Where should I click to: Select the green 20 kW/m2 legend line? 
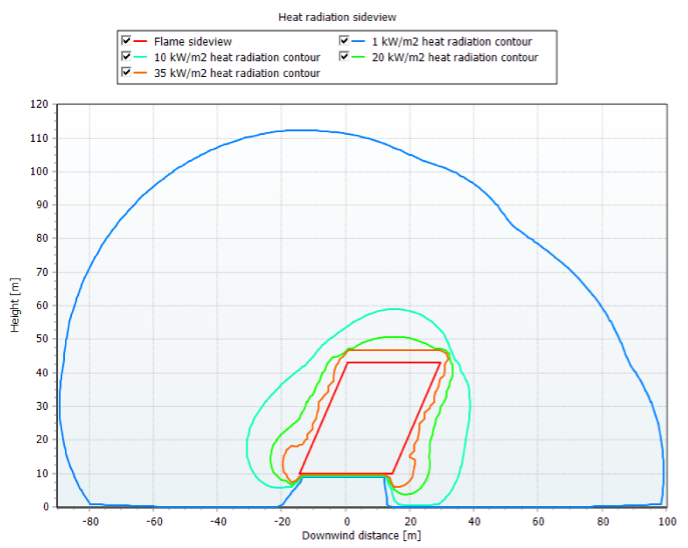(358, 57)
